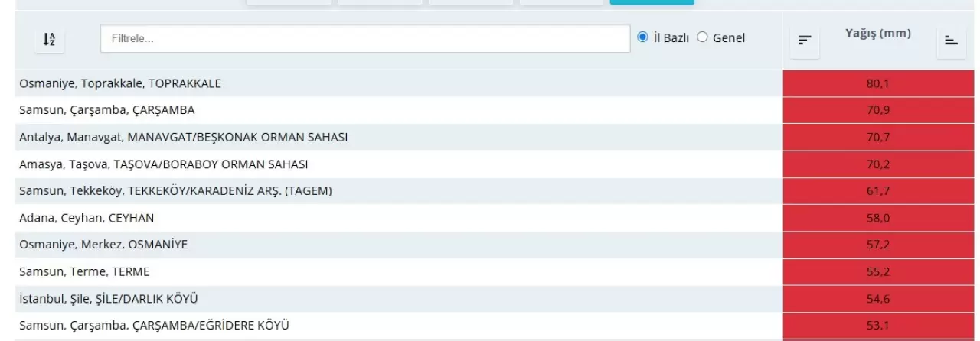Click the alphabetical A-Z sort icon
Viewport: 980px width, 341px height.
(x=49, y=39)
